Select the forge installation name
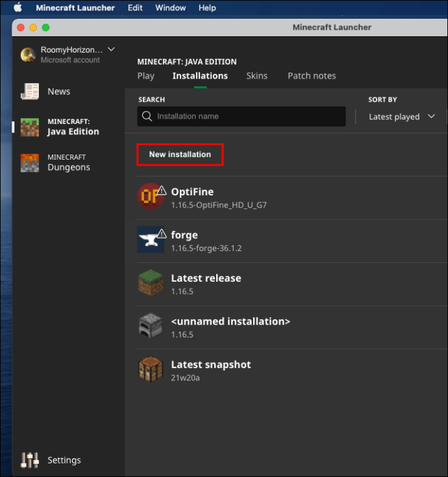The image size is (448, 477). [184, 235]
